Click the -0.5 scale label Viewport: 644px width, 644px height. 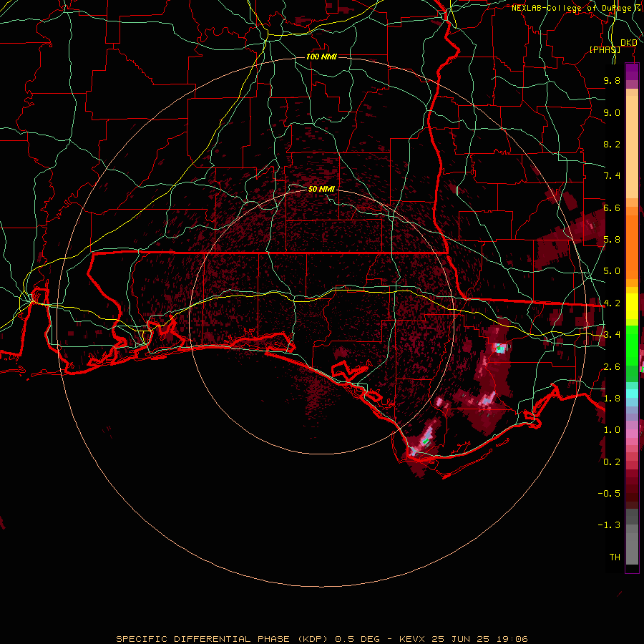(x=609, y=494)
